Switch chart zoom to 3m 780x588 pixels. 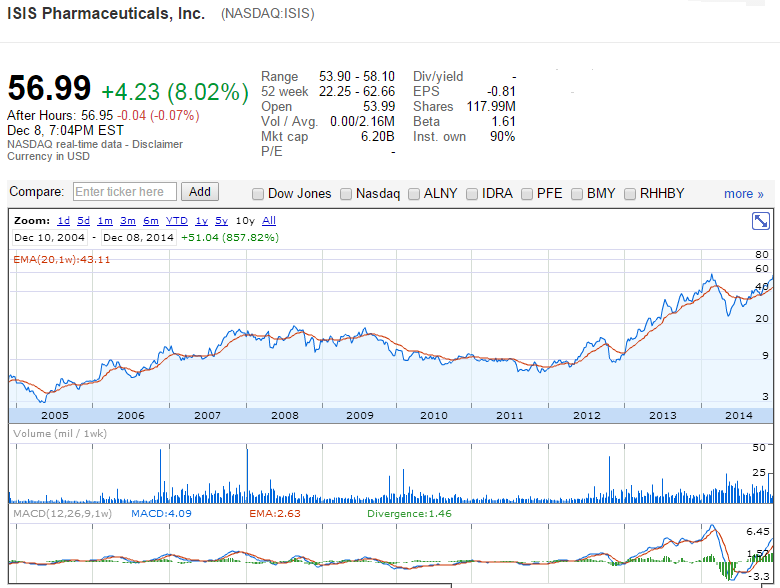pyautogui.click(x=128, y=221)
